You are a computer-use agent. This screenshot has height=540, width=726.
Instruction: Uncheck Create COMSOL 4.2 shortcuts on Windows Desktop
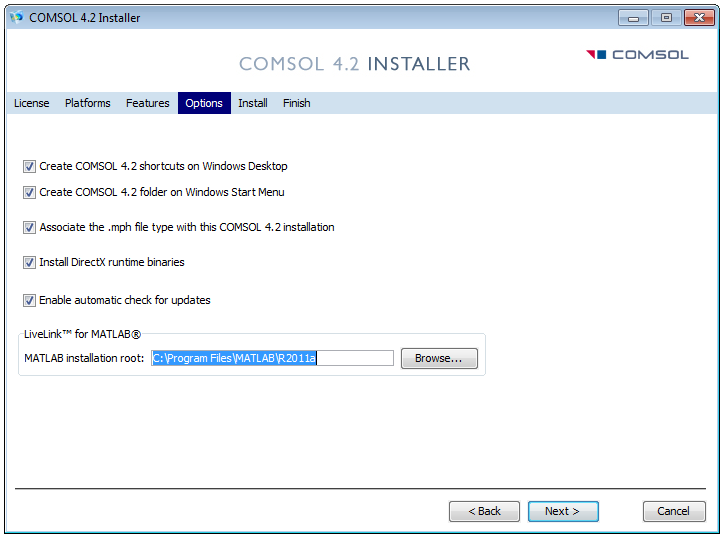29,166
